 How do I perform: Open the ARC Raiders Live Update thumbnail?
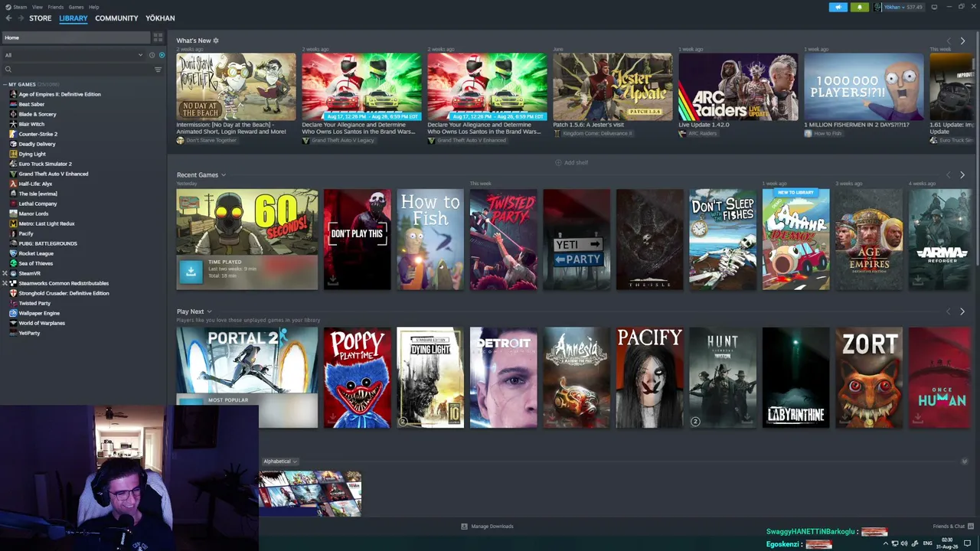(x=738, y=86)
